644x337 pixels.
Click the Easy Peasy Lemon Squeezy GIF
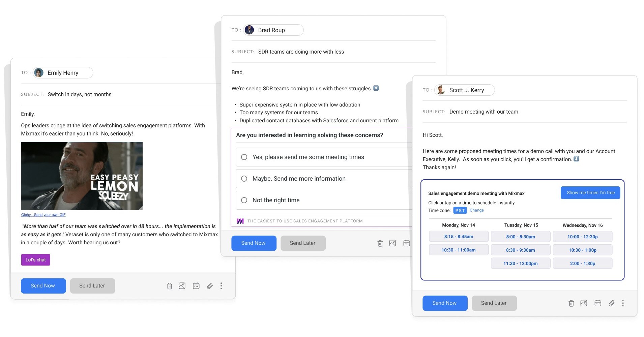[x=82, y=176]
